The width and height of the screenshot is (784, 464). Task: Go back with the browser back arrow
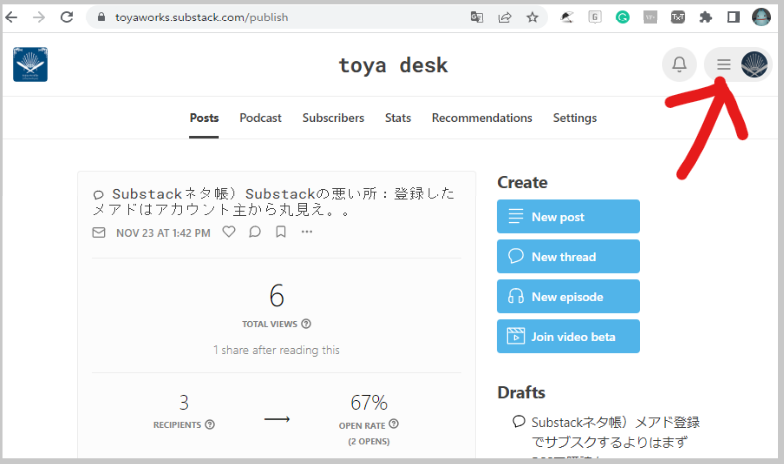[12, 18]
